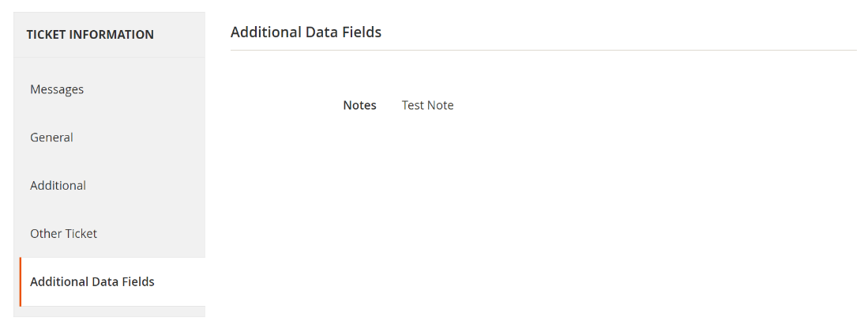Screen dimensions: 868x332
Task: View Other Ticket details in sidebar
Action: click(63, 234)
